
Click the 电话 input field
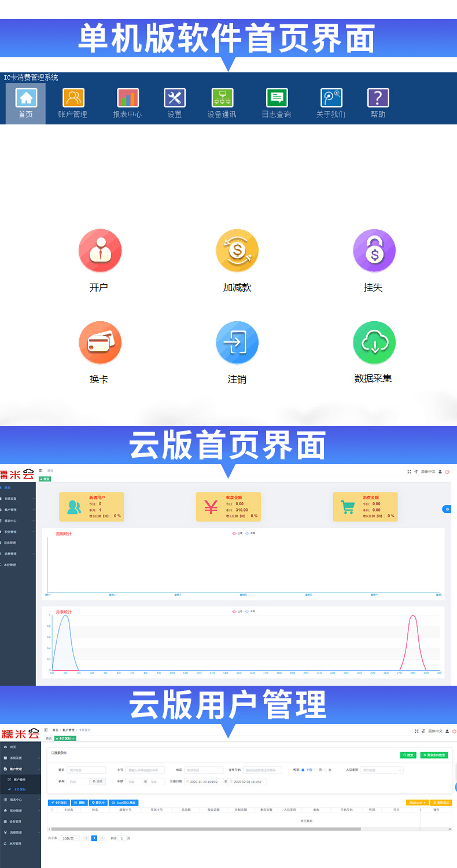204,770
